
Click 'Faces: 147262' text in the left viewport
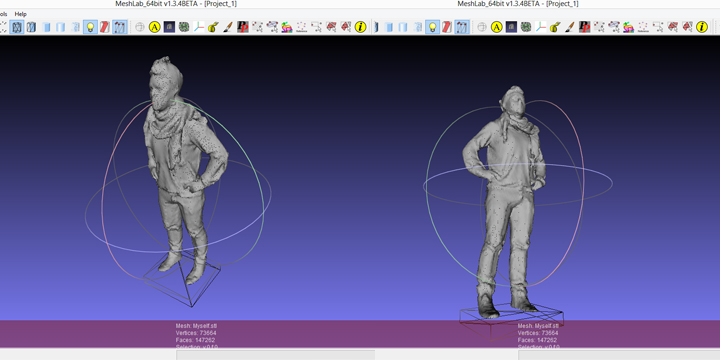point(195,340)
